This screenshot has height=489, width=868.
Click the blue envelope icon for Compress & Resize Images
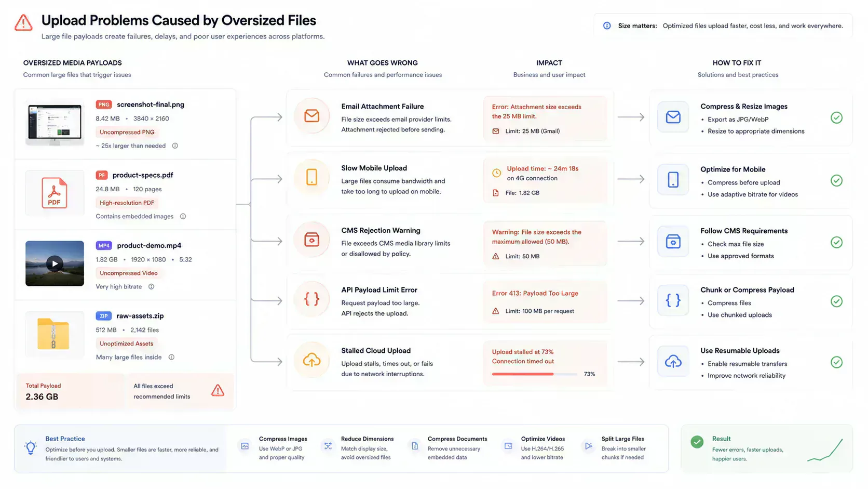(673, 117)
